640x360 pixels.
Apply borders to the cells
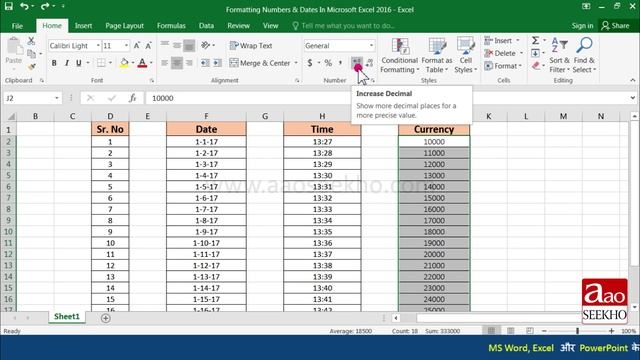[101, 63]
